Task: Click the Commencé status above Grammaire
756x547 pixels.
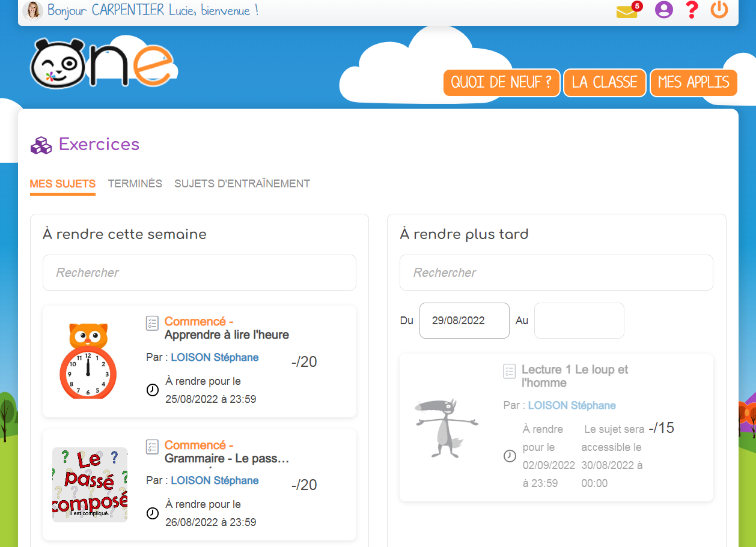Action: pyautogui.click(x=199, y=446)
